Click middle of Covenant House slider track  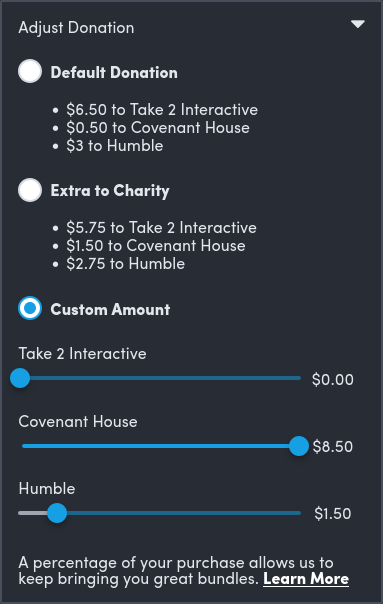160,446
